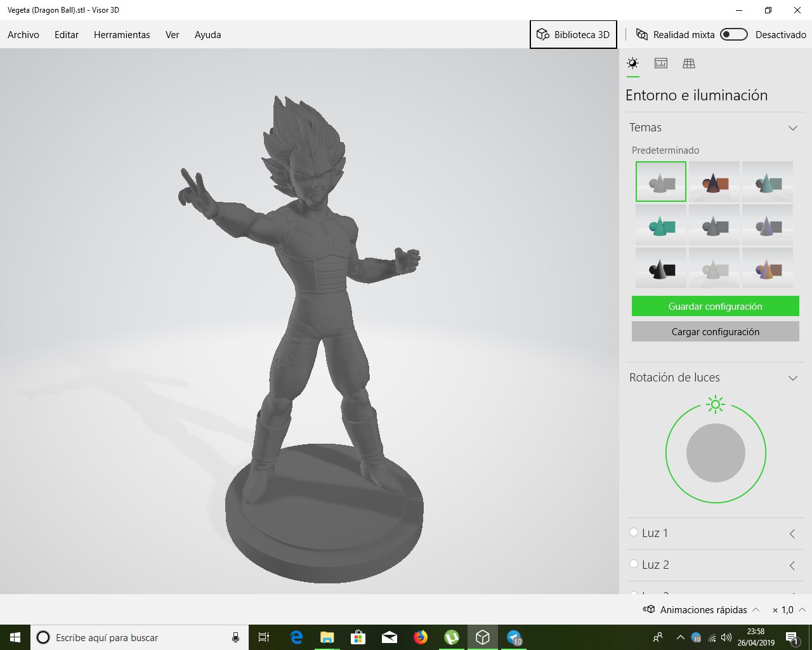Click the sun handle on light rotation dial
Image resolution: width=812 pixels, height=650 pixels.
tap(716, 404)
